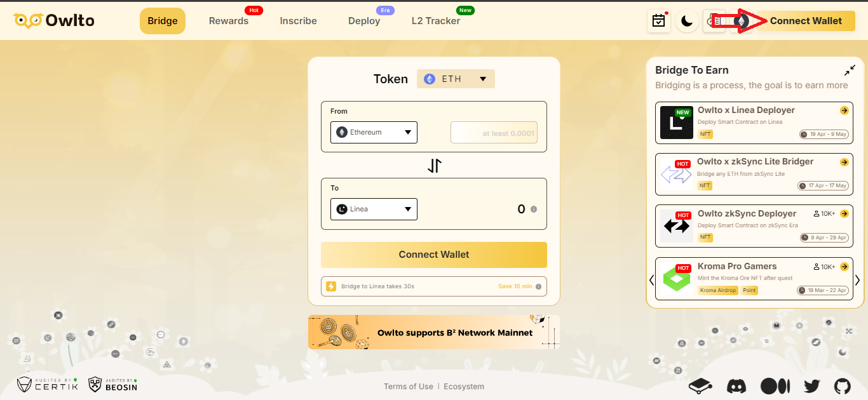Open the GitHub icon in footer
Image resolution: width=868 pixels, height=400 pixels.
[x=842, y=386]
